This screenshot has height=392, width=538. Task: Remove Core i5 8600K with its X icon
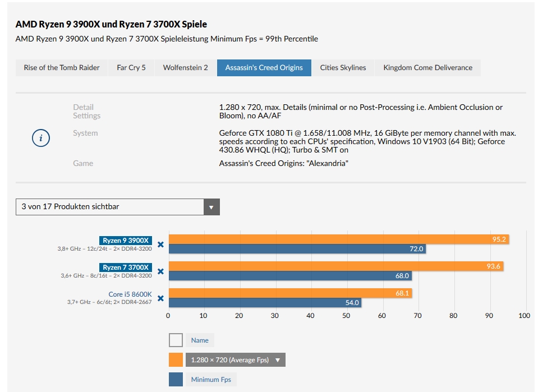coord(160,298)
